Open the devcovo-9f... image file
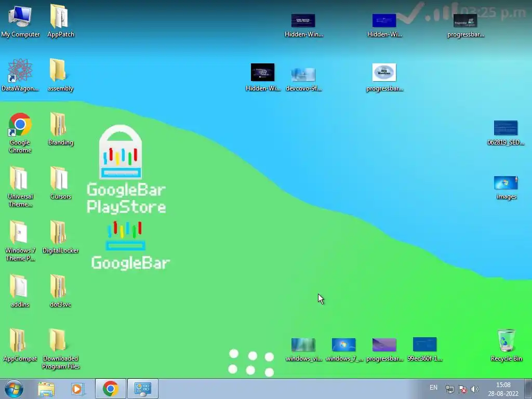The width and height of the screenshot is (532, 399). [303, 79]
